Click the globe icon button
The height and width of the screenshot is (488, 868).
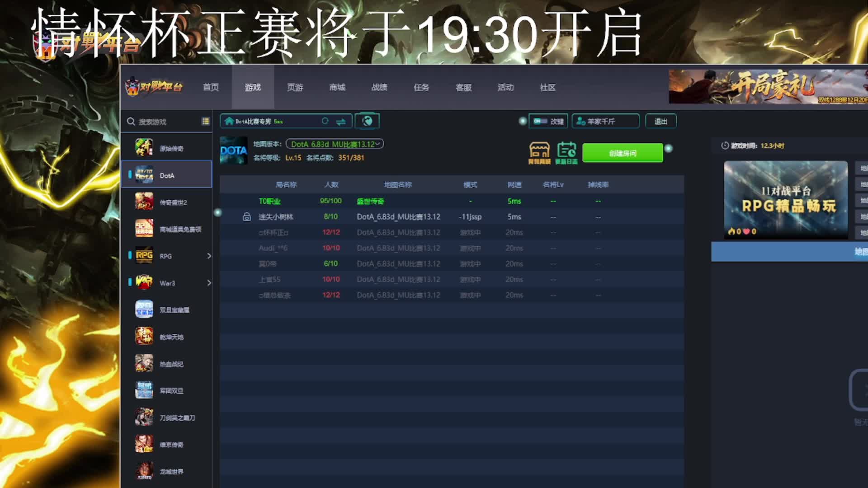pyautogui.click(x=367, y=121)
